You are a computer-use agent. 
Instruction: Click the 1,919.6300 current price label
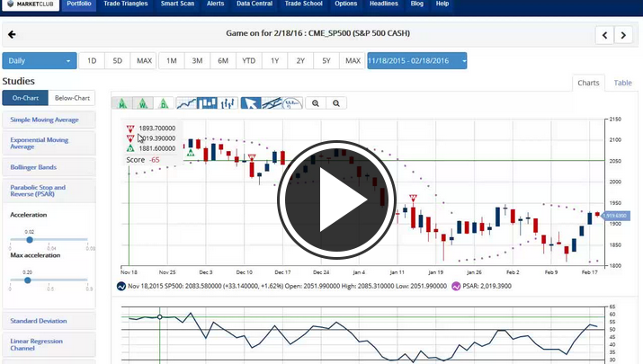[615, 216]
